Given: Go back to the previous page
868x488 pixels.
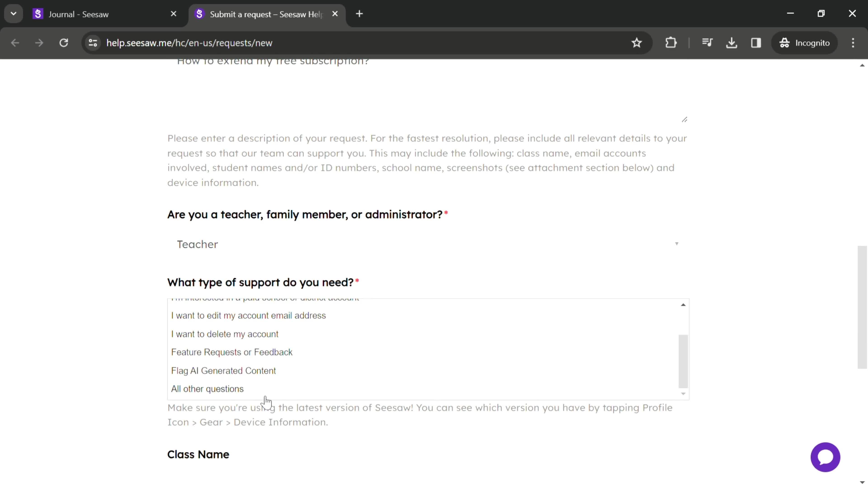Looking at the screenshot, I should coord(15,43).
